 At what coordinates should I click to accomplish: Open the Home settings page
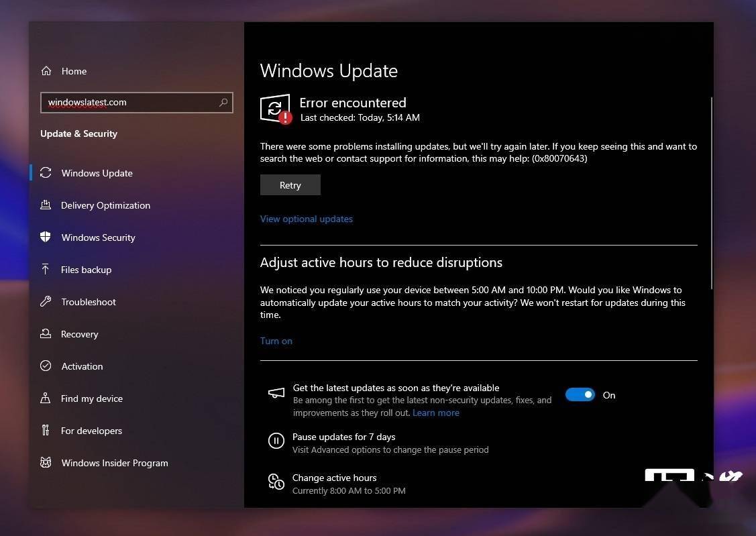pos(74,71)
